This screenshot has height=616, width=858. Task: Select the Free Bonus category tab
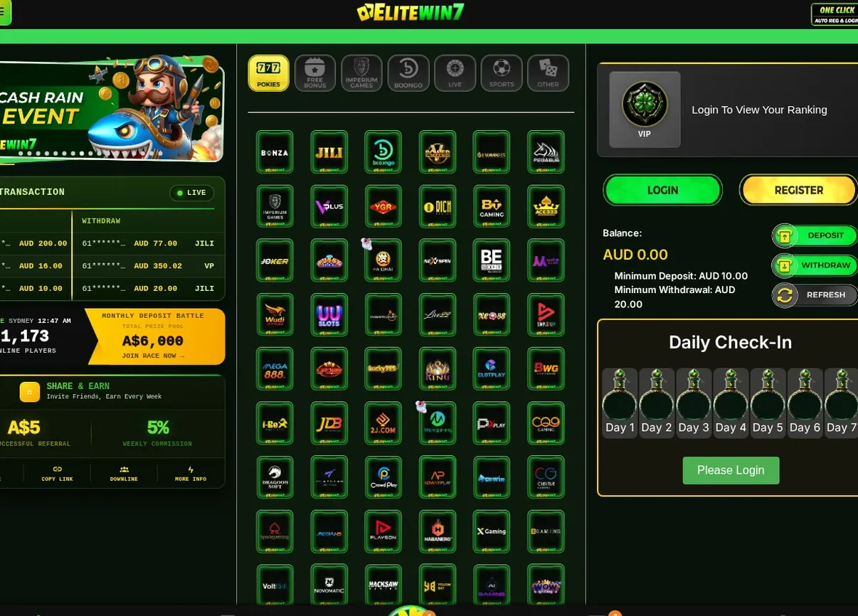pyautogui.click(x=315, y=73)
